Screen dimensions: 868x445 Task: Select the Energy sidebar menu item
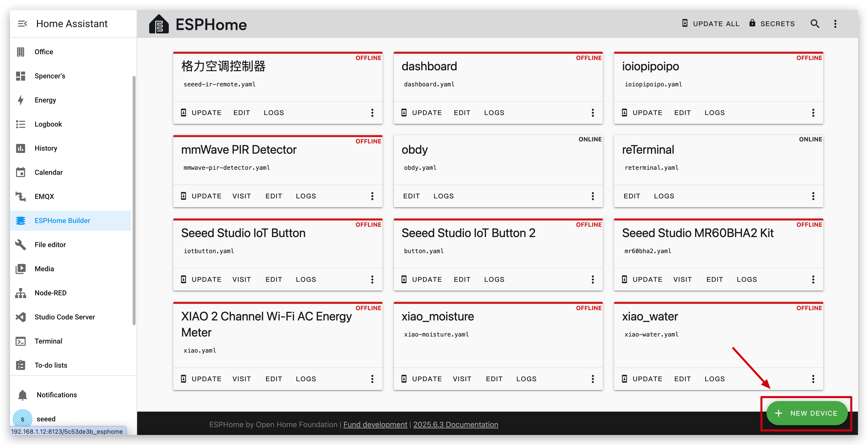[71, 100]
